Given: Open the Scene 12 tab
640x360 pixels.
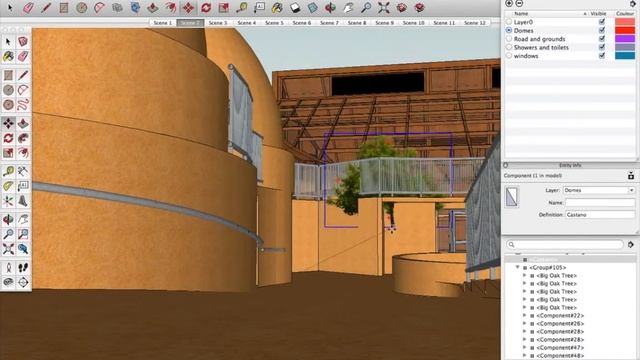Looking at the screenshot, I should click(475, 23).
